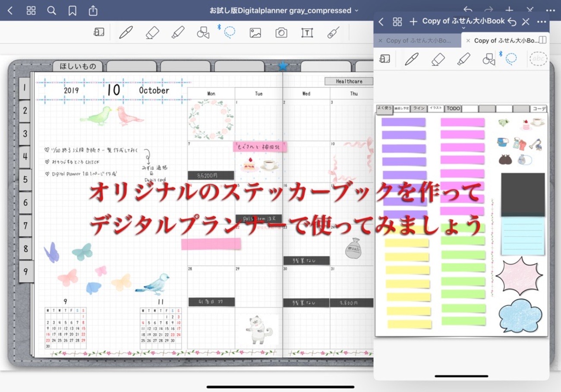Select the Eraser tool in planner toolbar
561x392 pixels.
pos(152,32)
